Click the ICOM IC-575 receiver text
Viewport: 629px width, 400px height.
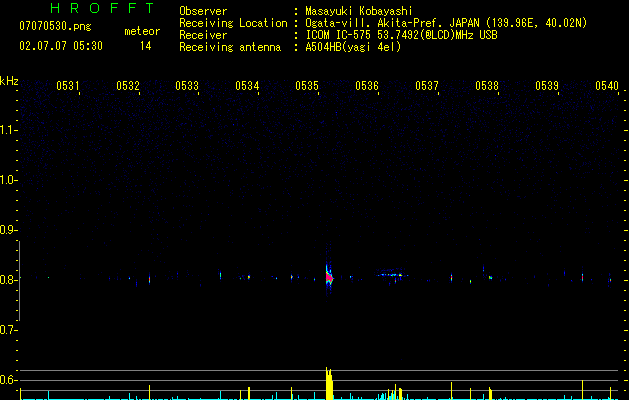tap(401, 35)
